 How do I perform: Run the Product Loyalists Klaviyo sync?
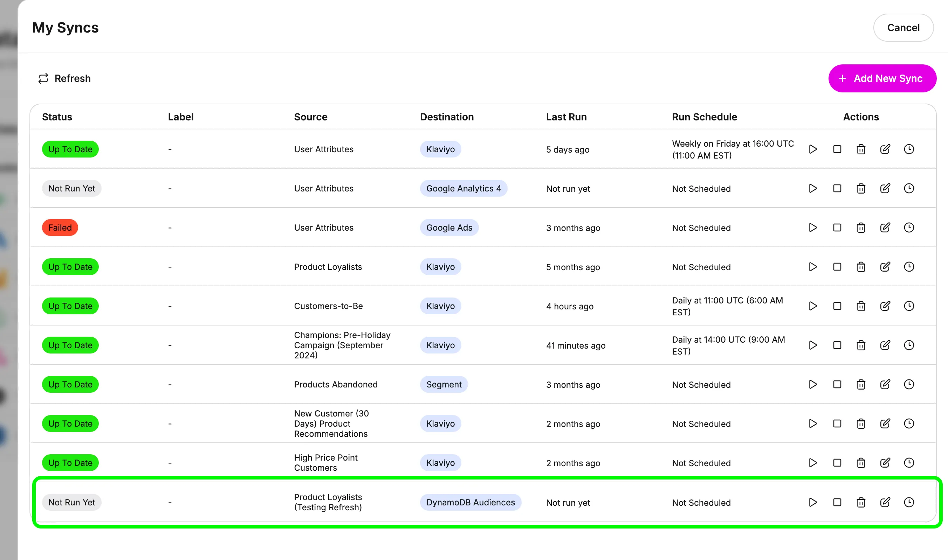[x=813, y=267]
